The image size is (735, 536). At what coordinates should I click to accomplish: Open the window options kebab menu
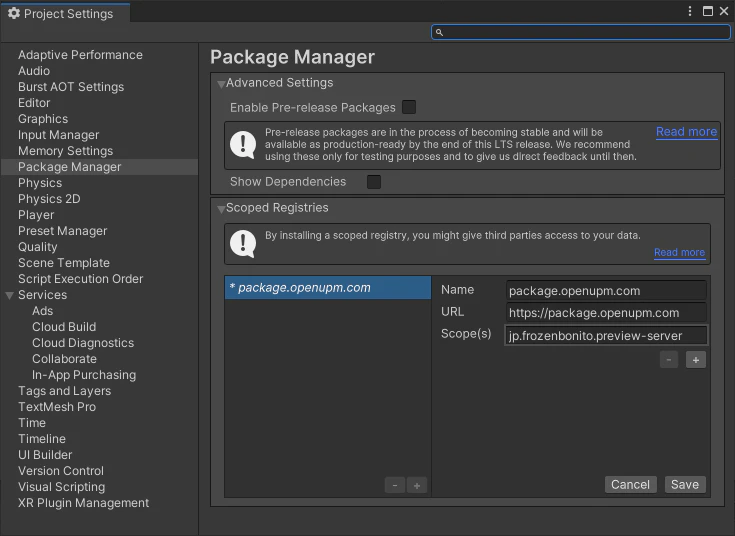pyautogui.click(x=690, y=11)
